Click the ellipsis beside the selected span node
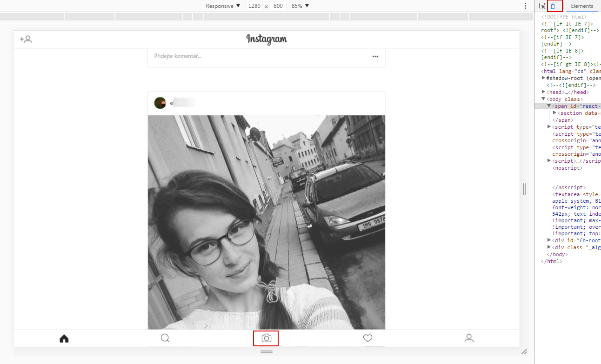The height and width of the screenshot is (364, 601). pyautogui.click(x=538, y=106)
